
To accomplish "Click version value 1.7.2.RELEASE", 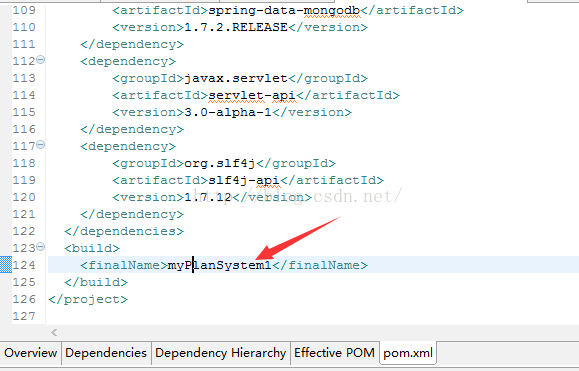I will click(x=236, y=27).
